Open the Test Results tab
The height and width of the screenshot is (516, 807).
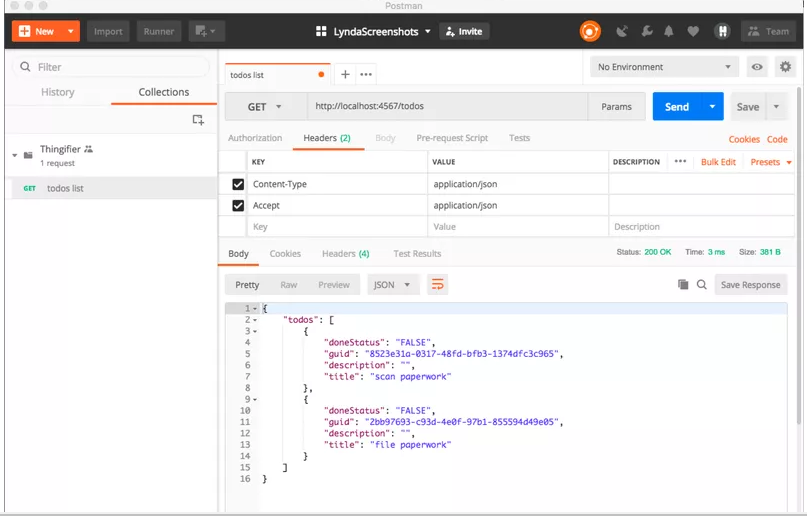(417, 254)
